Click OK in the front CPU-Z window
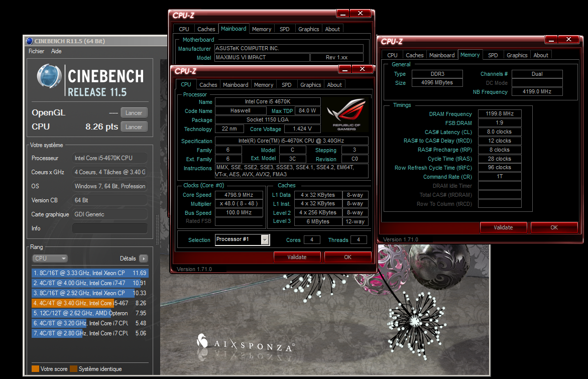This screenshot has width=588, height=379. coord(347,257)
